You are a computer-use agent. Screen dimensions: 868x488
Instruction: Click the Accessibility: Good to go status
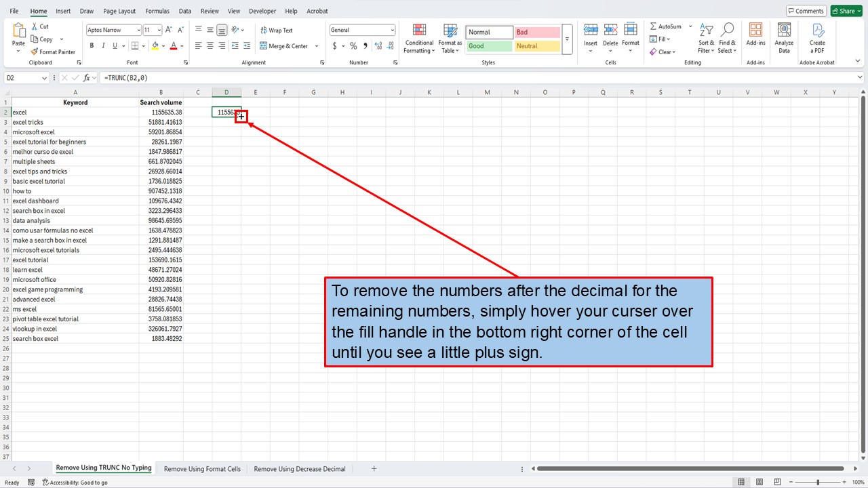coord(75,482)
